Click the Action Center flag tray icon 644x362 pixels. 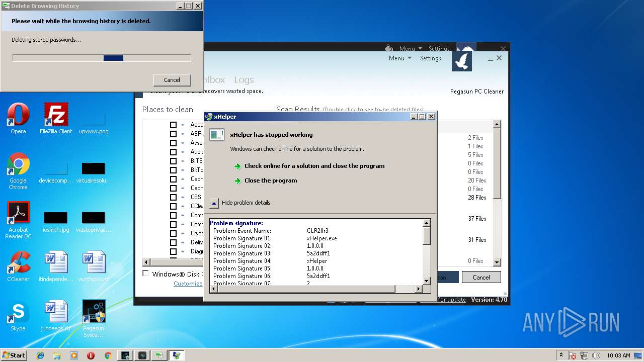pyautogui.click(x=572, y=355)
